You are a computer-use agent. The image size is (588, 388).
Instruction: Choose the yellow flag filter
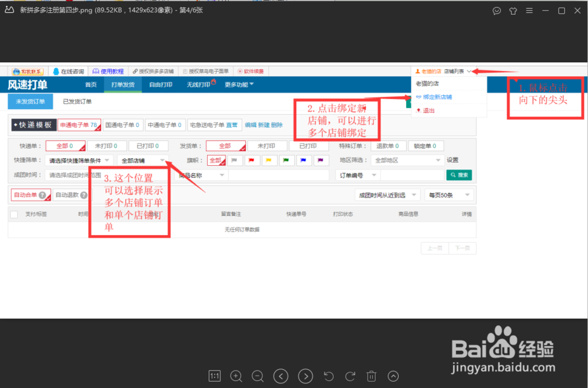(269, 160)
